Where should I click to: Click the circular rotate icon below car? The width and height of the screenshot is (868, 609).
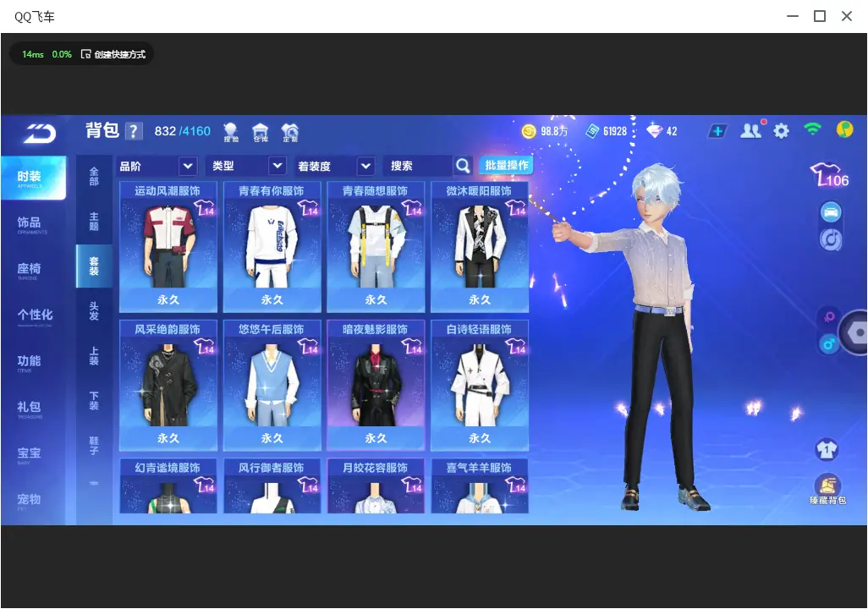[x=831, y=239]
